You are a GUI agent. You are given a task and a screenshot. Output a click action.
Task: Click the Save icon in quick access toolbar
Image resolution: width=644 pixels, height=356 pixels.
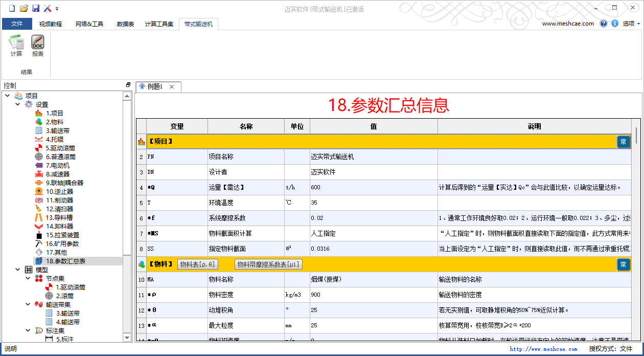36,8
